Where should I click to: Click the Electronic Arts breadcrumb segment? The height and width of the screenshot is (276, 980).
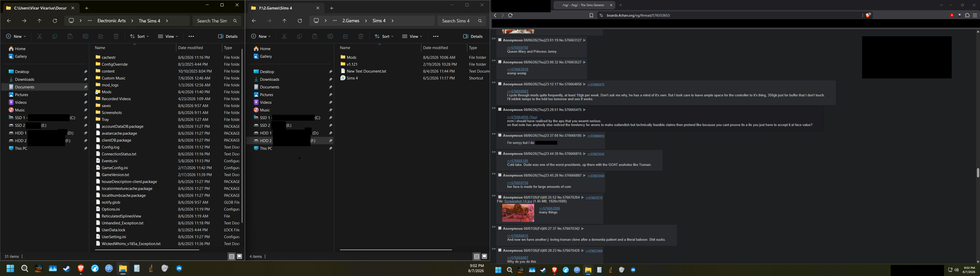click(x=112, y=21)
